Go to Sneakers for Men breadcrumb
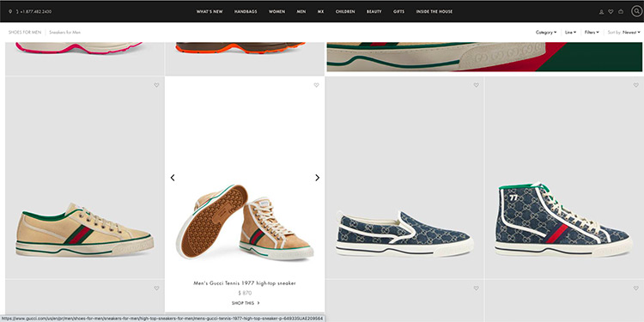Viewport: 644px width, 322px height. tap(65, 32)
